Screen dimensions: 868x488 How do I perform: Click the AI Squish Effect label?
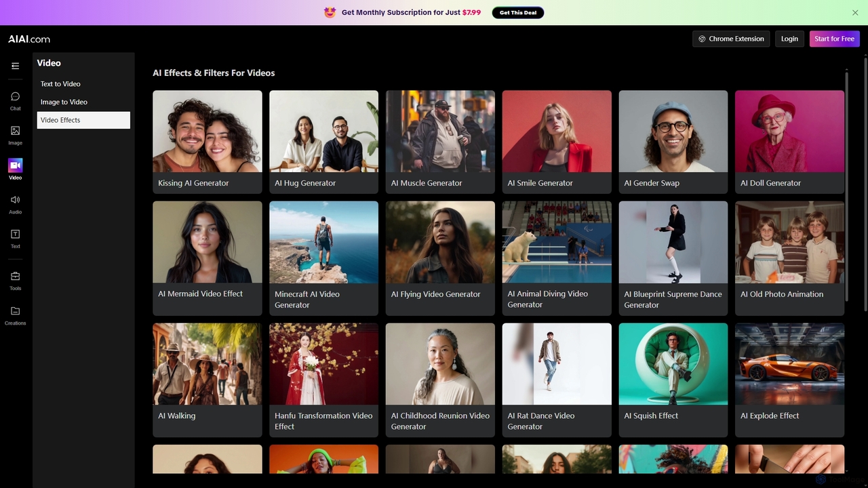(651, 415)
